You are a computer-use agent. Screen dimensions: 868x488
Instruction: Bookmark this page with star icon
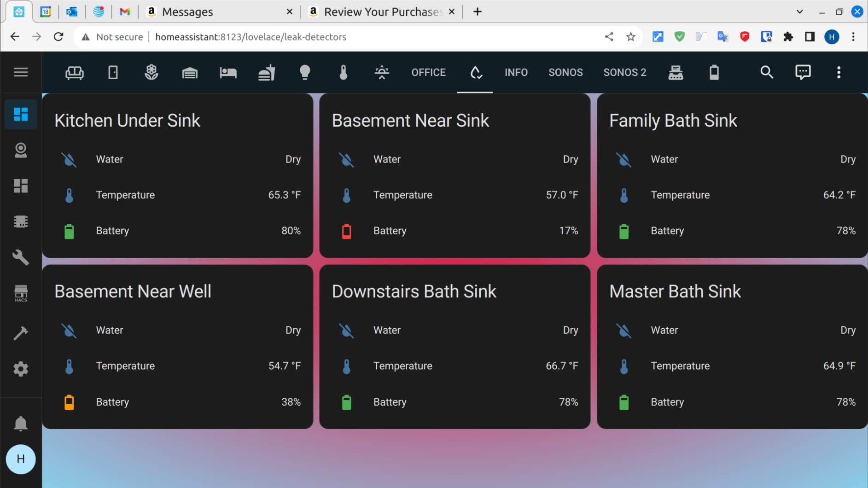tap(630, 37)
